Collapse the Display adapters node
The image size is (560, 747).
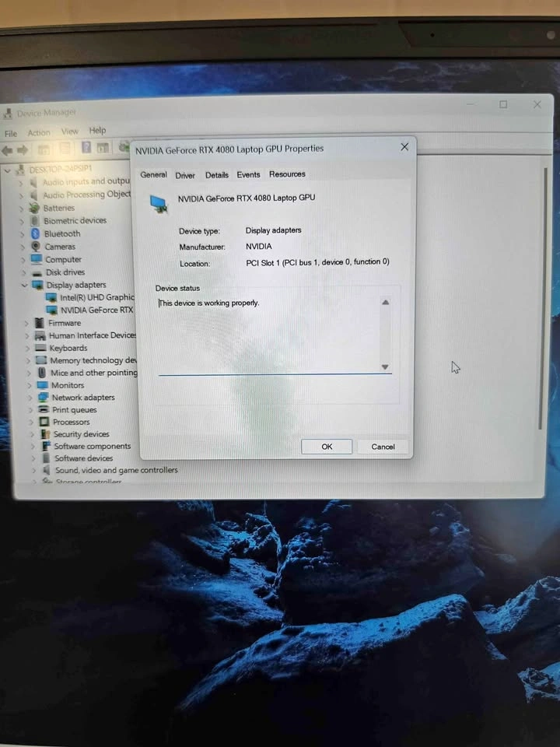(24, 285)
